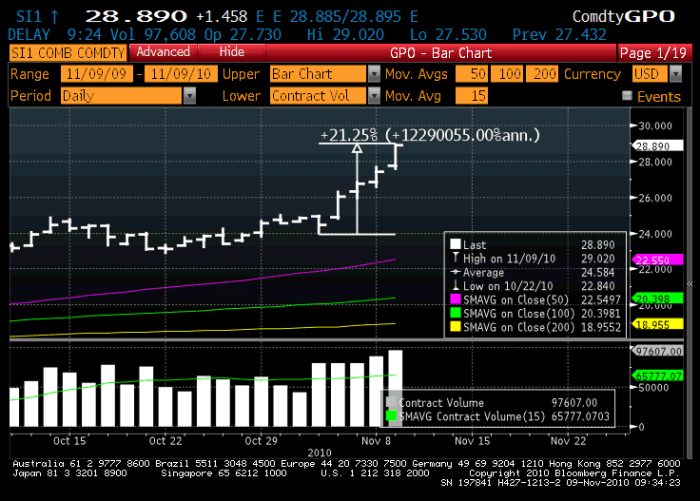Click the Period dropdown arrow

tap(190, 96)
